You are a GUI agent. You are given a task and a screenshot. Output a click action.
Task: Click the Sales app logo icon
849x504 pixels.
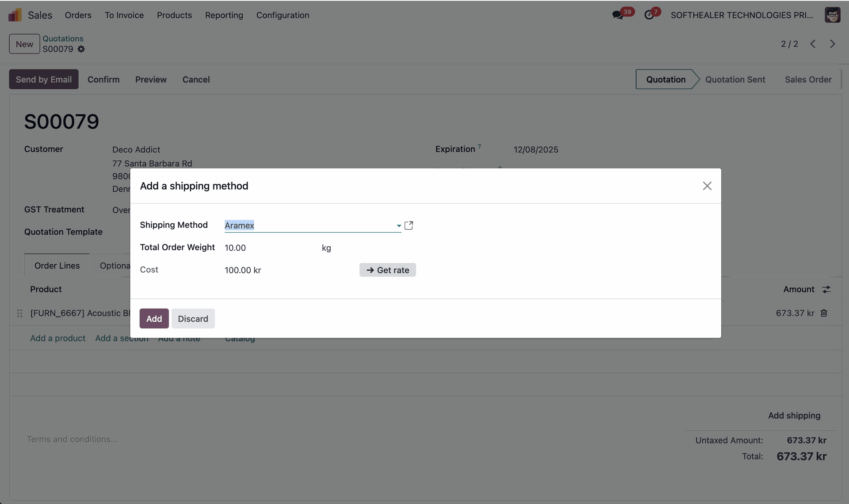15,15
